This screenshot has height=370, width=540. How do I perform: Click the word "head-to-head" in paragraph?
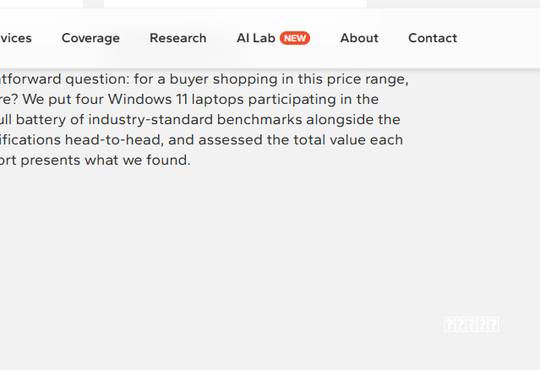click(x=112, y=140)
